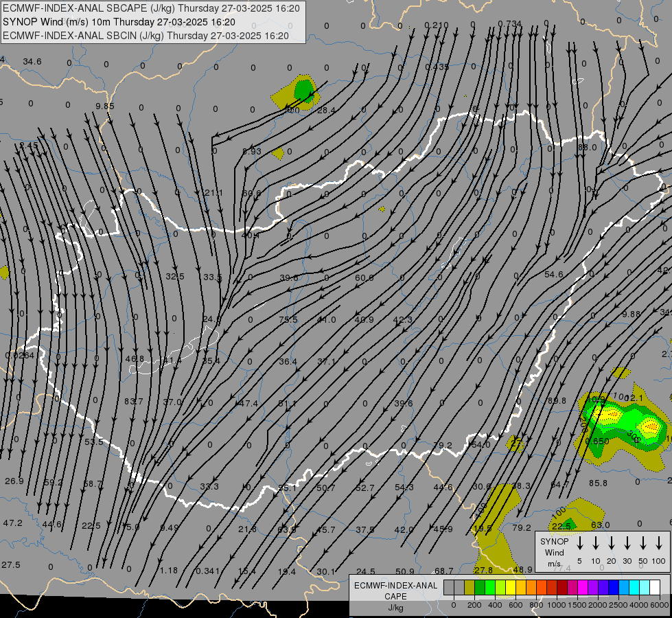Click the map value '33.3'
Image resolution: width=672 pixels, height=618 pixels.
point(209,486)
